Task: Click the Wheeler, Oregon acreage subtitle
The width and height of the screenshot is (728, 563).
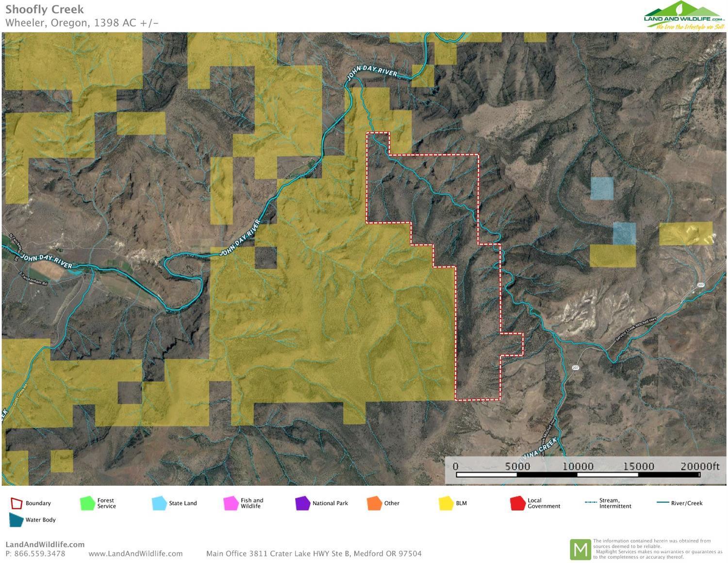Action: (82, 23)
